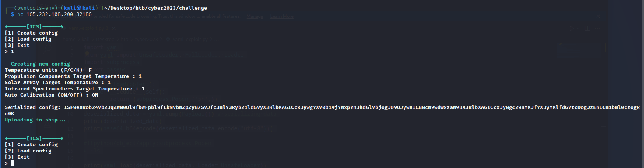Click the Run Python File play icon
This screenshot has width=644, height=168.
(x=571, y=28)
